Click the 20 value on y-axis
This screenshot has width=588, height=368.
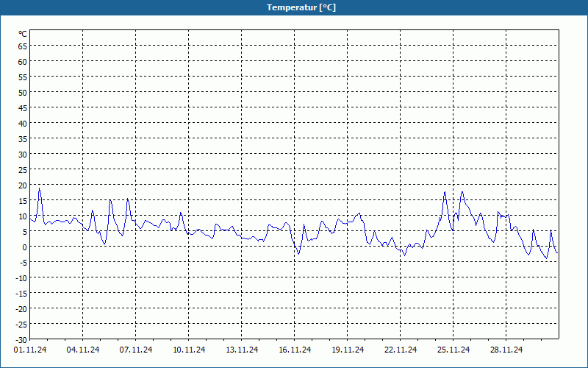[23, 185]
